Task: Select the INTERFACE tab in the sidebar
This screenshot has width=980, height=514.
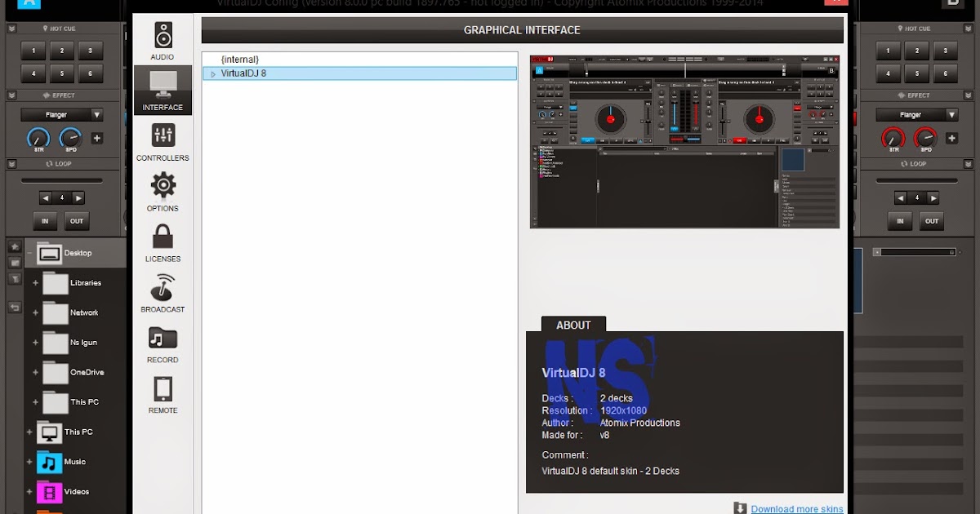Action: [x=162, y=90]
